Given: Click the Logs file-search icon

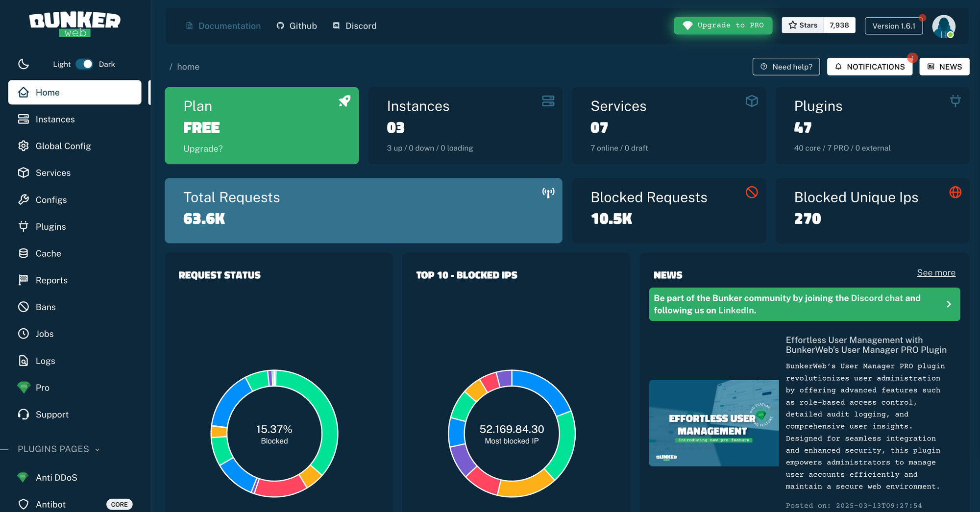Looking at the screenshot, I should [x=24, y=361].
